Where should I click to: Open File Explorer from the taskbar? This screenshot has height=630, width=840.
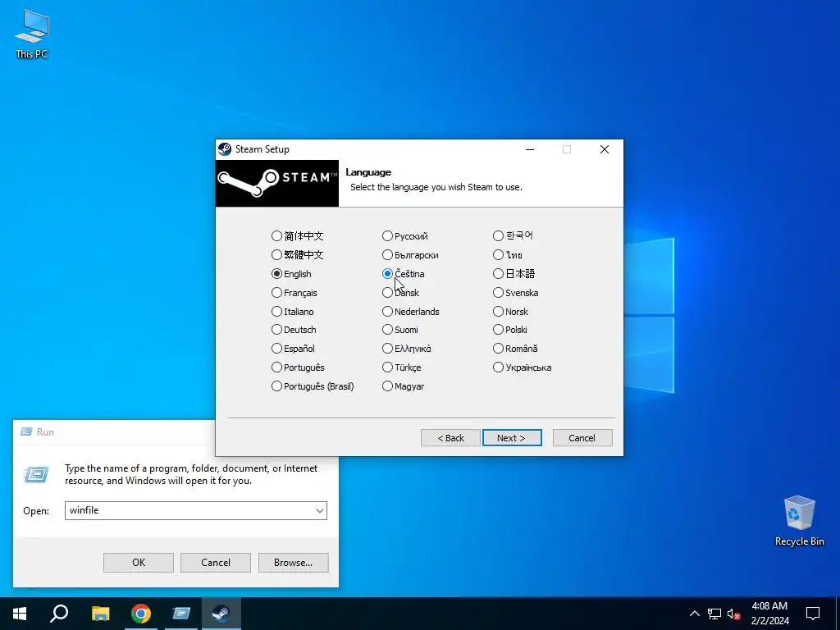point(100,614)
